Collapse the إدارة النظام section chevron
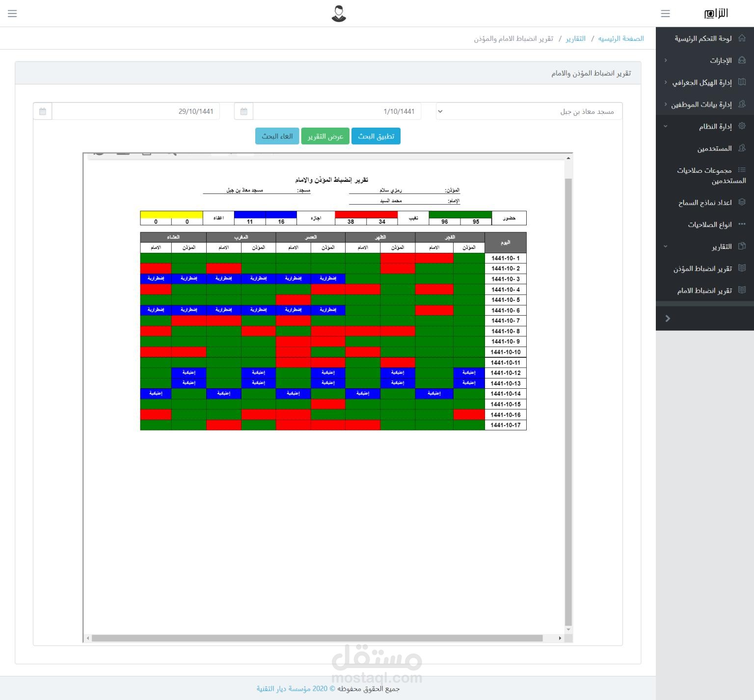Viewport: 754px width, 700px height. [x=666, y=126]
